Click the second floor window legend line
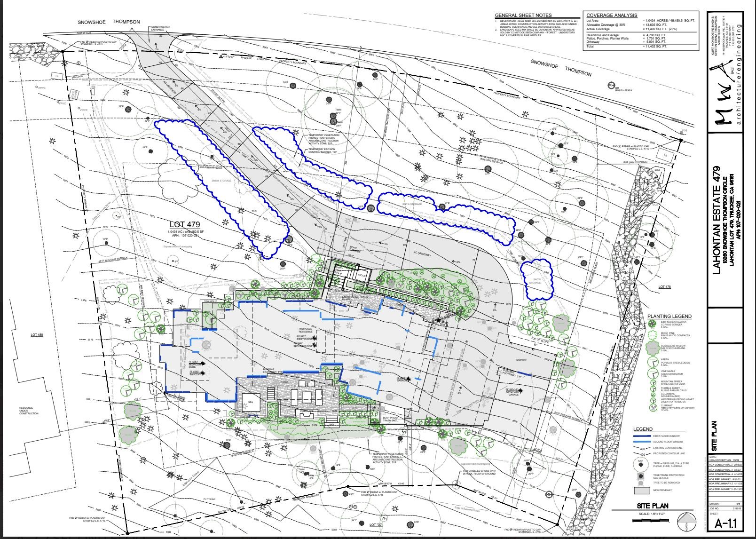 [x=641, y=442]
